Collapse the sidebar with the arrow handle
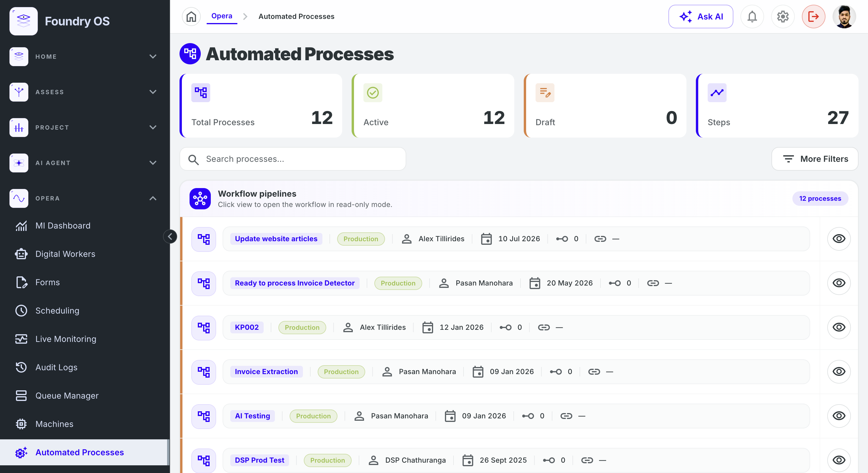The image size is (868, 473). 170,236
